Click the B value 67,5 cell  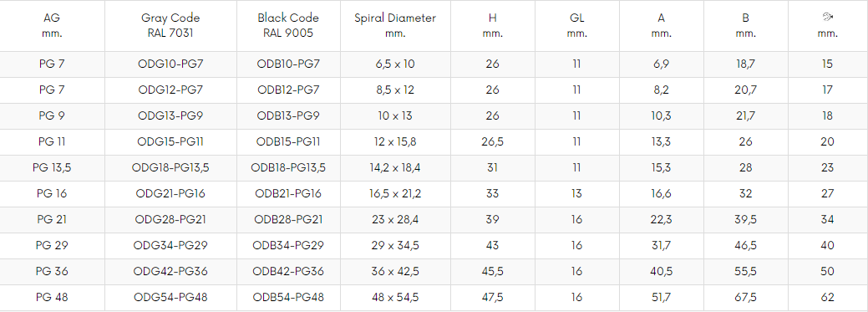coord(745,297)
